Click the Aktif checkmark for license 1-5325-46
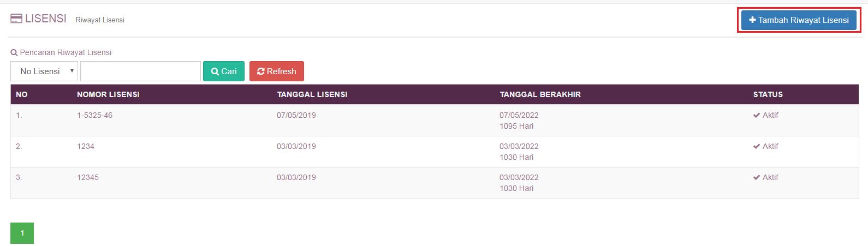Viewport: 868px width, 246px height. 757,115
